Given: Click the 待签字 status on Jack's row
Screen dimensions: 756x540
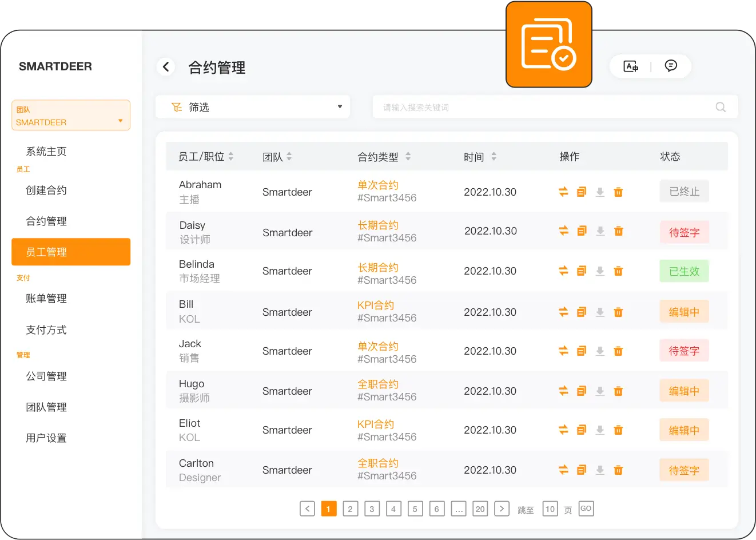Looking at the screenshot, I should coord(684,351).
